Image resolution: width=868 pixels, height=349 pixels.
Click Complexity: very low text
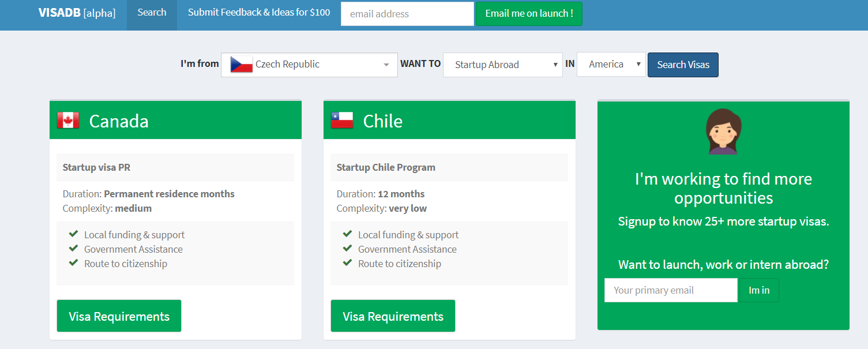[382, 208]
